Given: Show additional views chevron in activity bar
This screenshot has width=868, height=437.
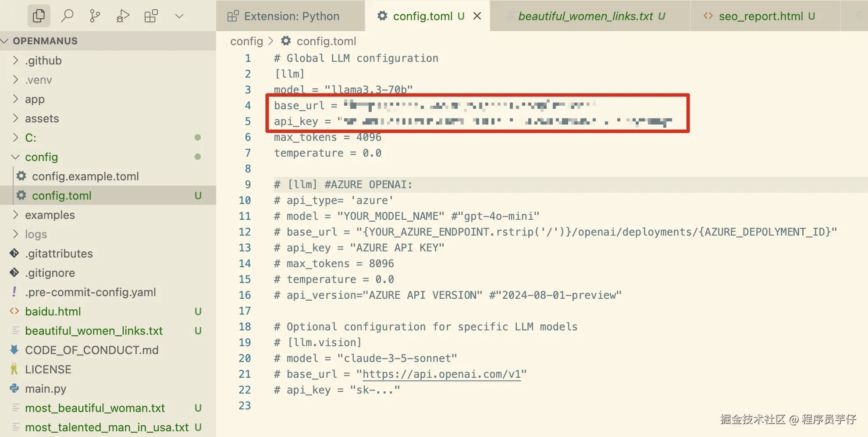Looking at the screenshot, I should [179, 16].
